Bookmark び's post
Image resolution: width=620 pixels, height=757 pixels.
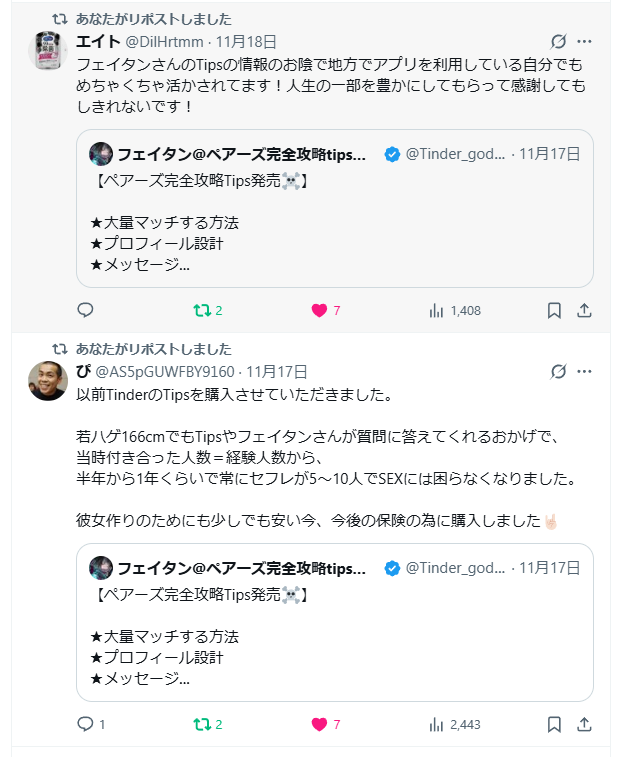pyautogui.click(x=554, y=724)
